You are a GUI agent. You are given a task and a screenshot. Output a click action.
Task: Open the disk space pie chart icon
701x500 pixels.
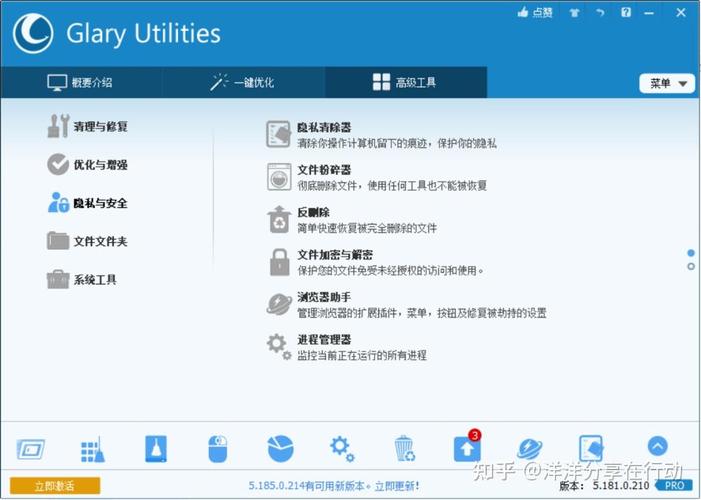click(280, 448)
